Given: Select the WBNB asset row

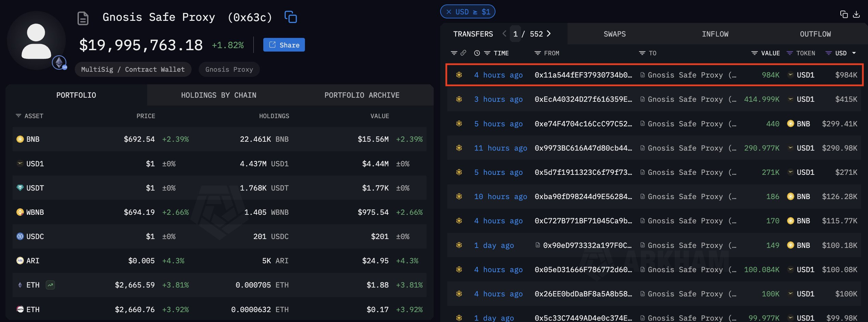Looking at the screenshot, I should pyautogui.click(x=220, y=212).
